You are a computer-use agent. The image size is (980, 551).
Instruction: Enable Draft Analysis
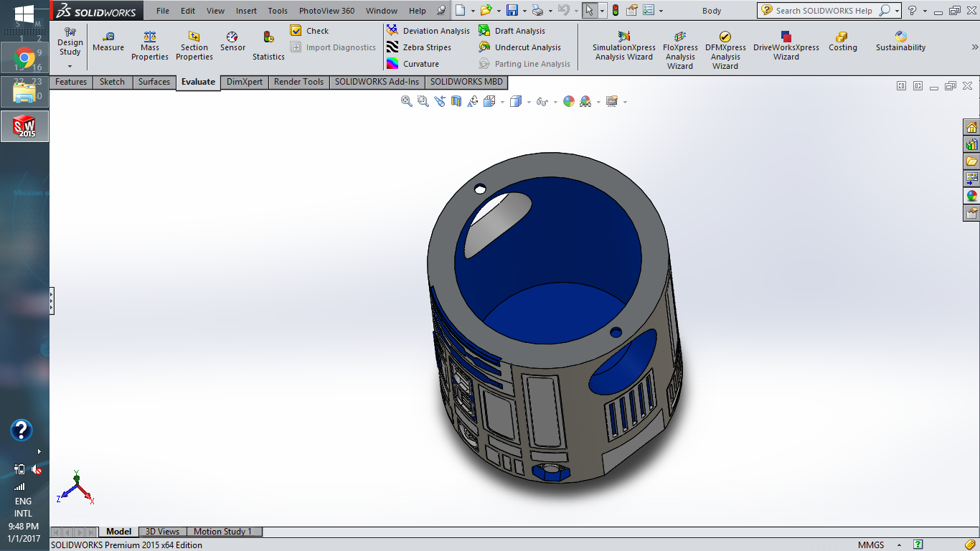pos(522,31)
